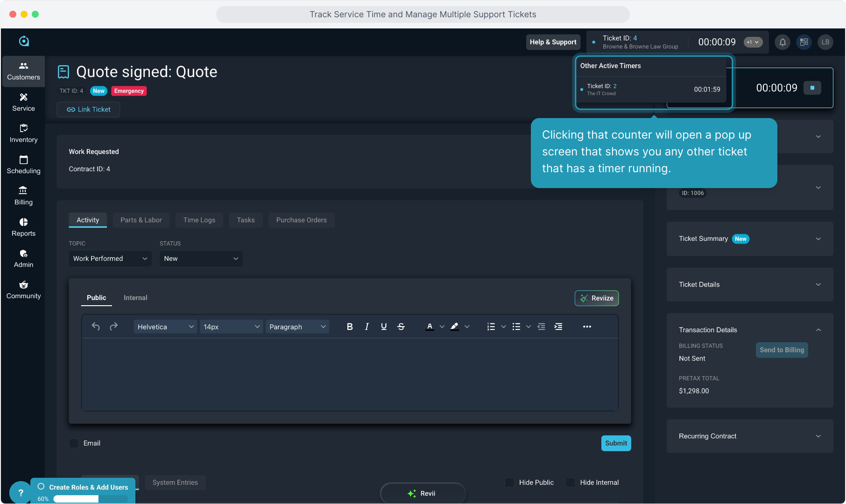Viewport: 846px width, 504px height.
Task: Check the Hide Public option
Action: 510,483
